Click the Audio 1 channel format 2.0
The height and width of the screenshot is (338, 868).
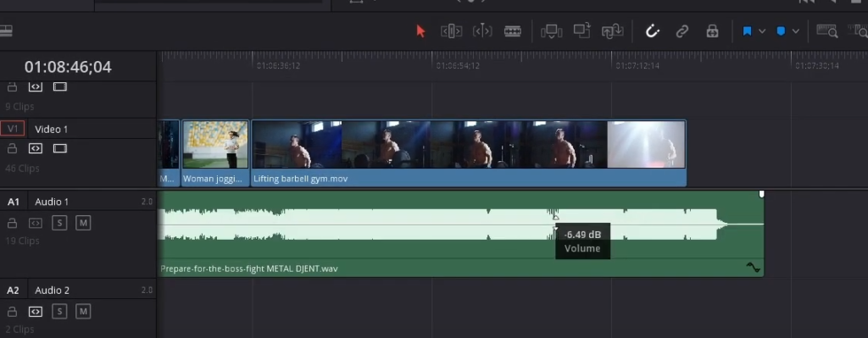[147, 202]
